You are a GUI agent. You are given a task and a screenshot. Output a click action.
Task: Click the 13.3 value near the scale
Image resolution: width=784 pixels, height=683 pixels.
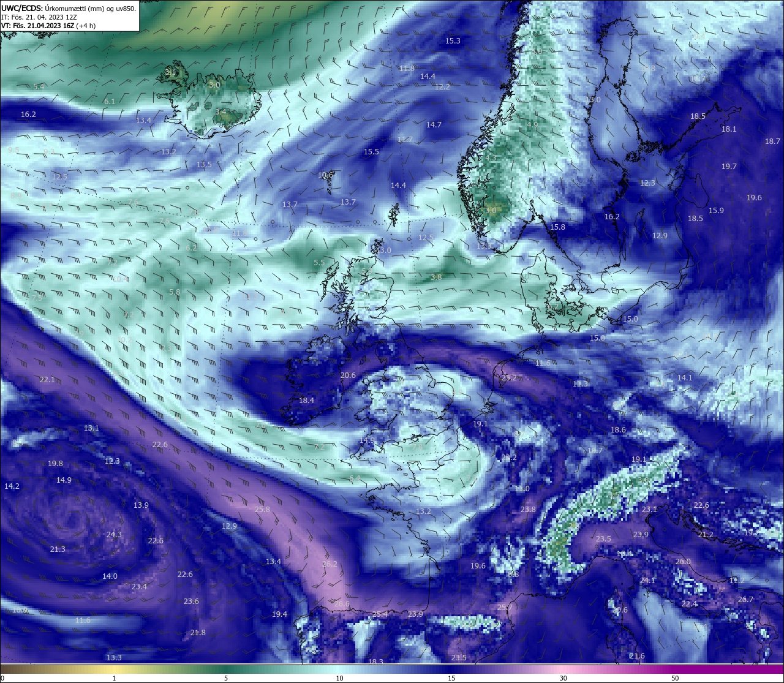(114, 658)
